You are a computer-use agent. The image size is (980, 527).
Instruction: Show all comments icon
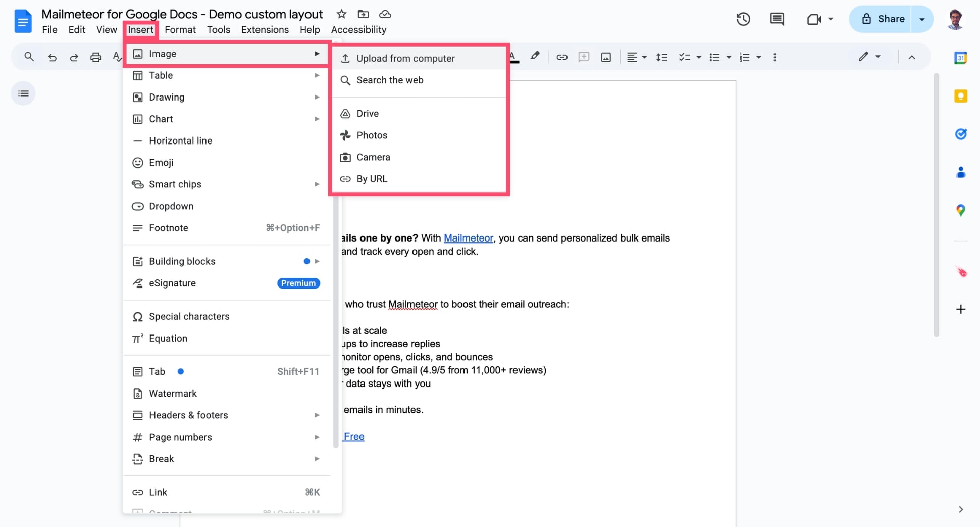pyautogui.click(x=777, y=19)
